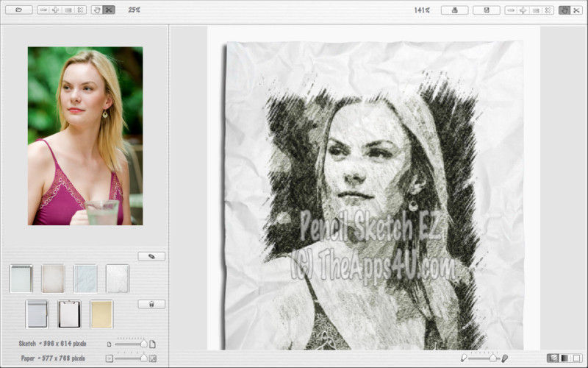
Task: Print the pencil sketch result
Action: 455,10
